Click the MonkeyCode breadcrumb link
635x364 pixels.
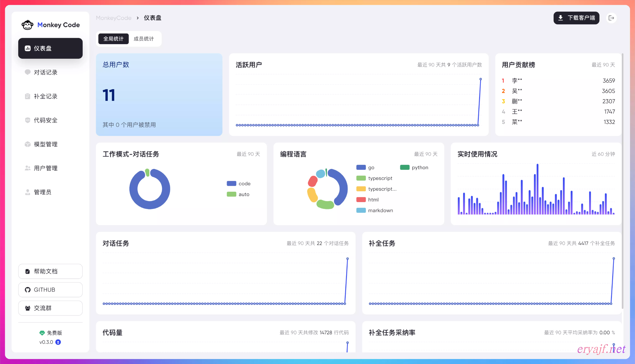click(x=114, y=18)
